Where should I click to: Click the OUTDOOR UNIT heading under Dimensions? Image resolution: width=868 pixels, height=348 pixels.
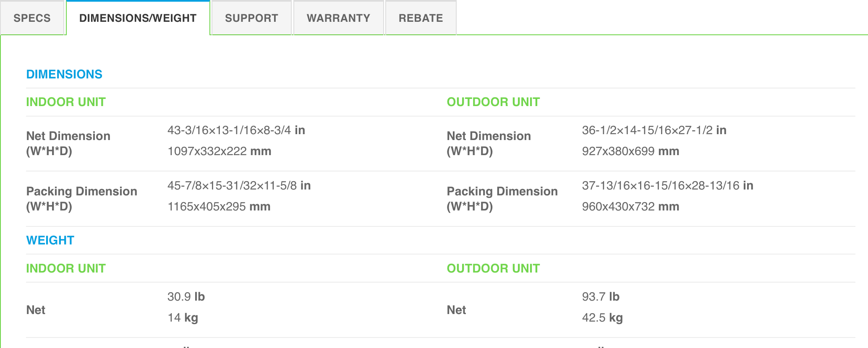493,102
